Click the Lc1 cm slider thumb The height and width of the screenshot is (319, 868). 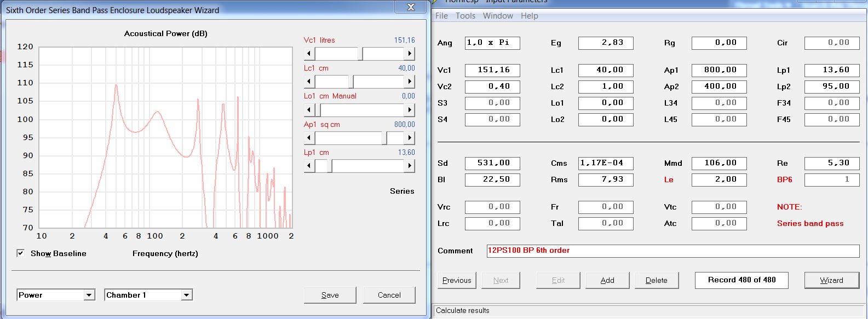(351, 82)
